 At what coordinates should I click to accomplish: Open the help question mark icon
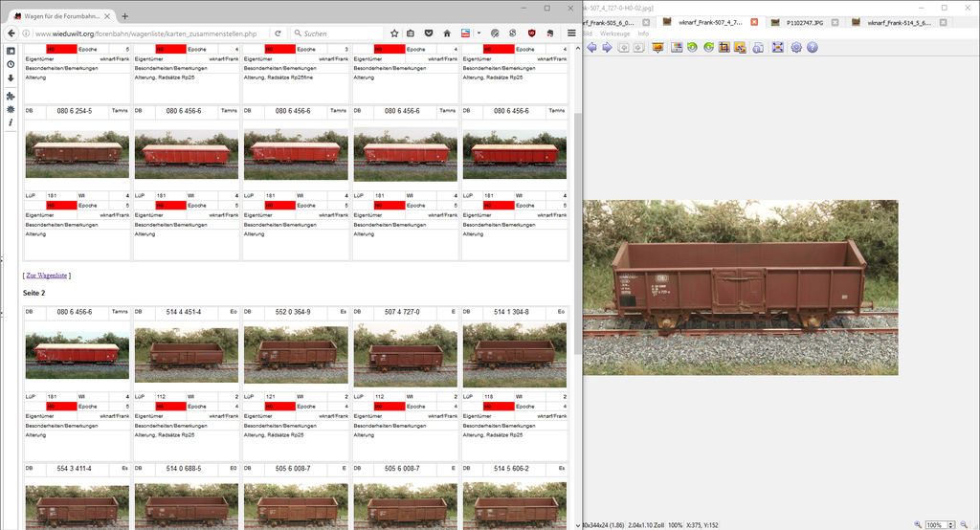812,47
